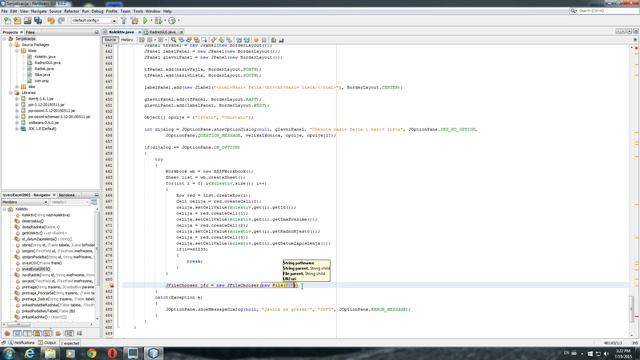The height and width of the screenshot is (360, 640).
Task: Collapse the Libraries tree node
Action: (11, 93)
